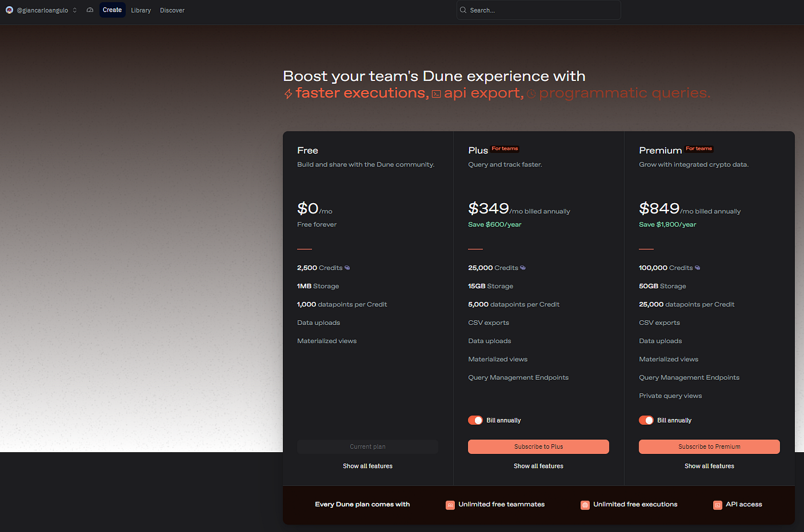Click the Unlimited free executions icon
Image resolution: width=804 pixels, height=532 pixels.
click(585, 505)
